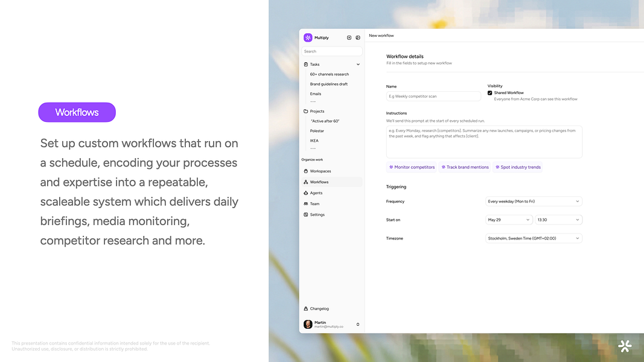644x362 pixels.
Task: Click the Workspaces icon
Action: [x=305, y=171]
